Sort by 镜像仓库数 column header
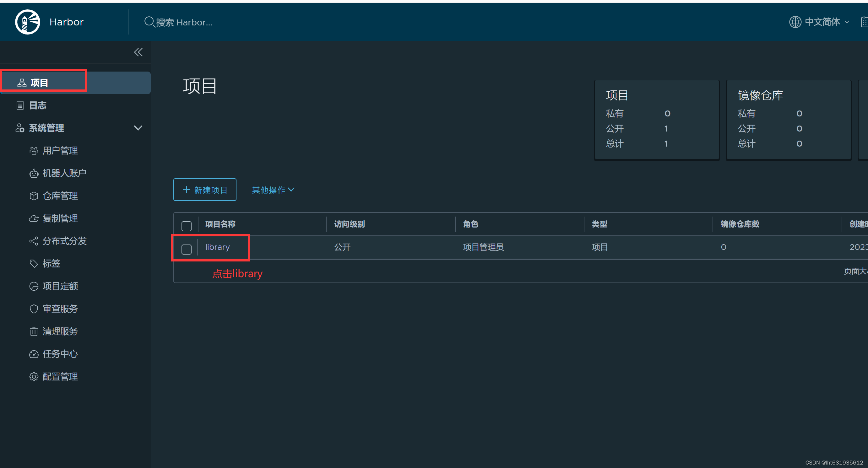The width and height of the screenshot is (868, 468). pos(740,224)
